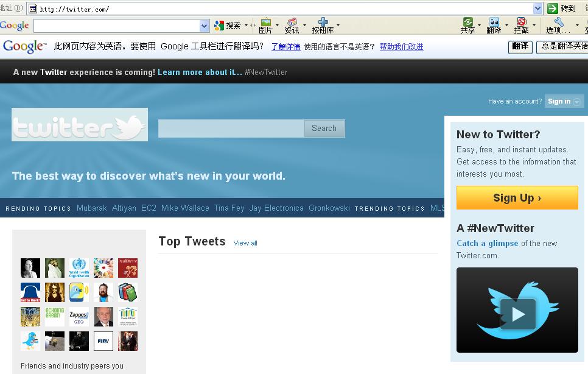Click the popup blocker (拦截) toolbar icon
This screenshot has height=374, width=588.
(521, 25)
